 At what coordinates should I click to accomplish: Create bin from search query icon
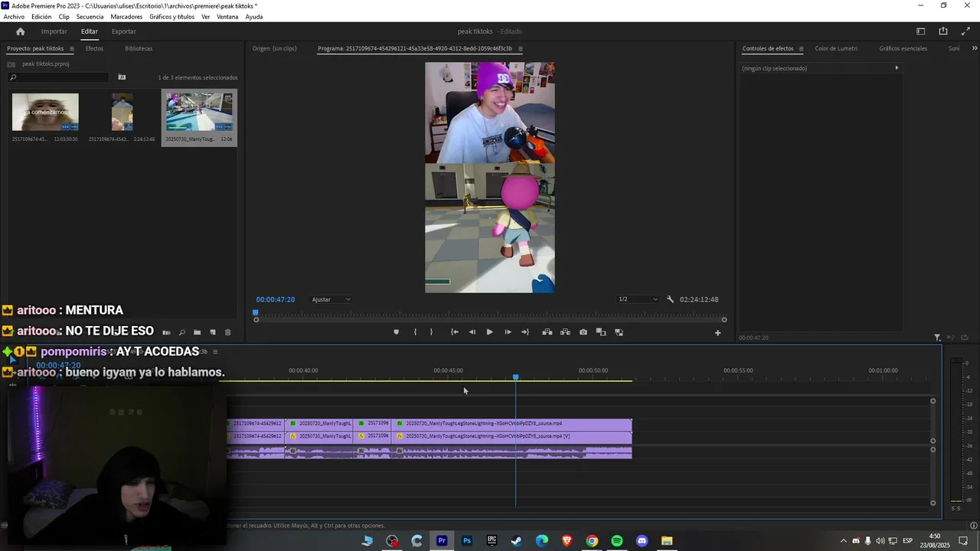point(122,77)
